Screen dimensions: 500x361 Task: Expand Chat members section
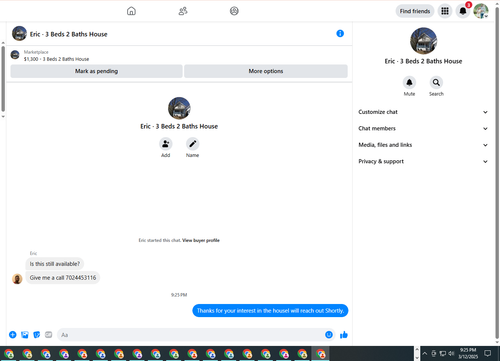[x=423, y=128]
